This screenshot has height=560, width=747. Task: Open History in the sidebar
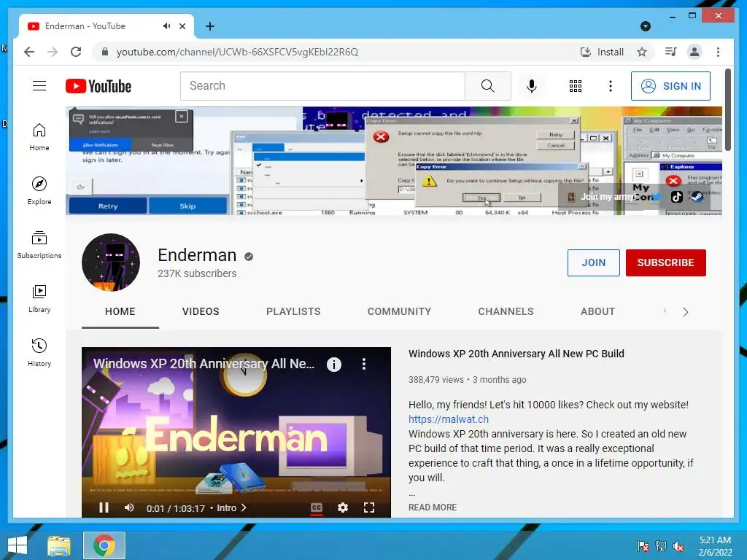pos(39,353)
